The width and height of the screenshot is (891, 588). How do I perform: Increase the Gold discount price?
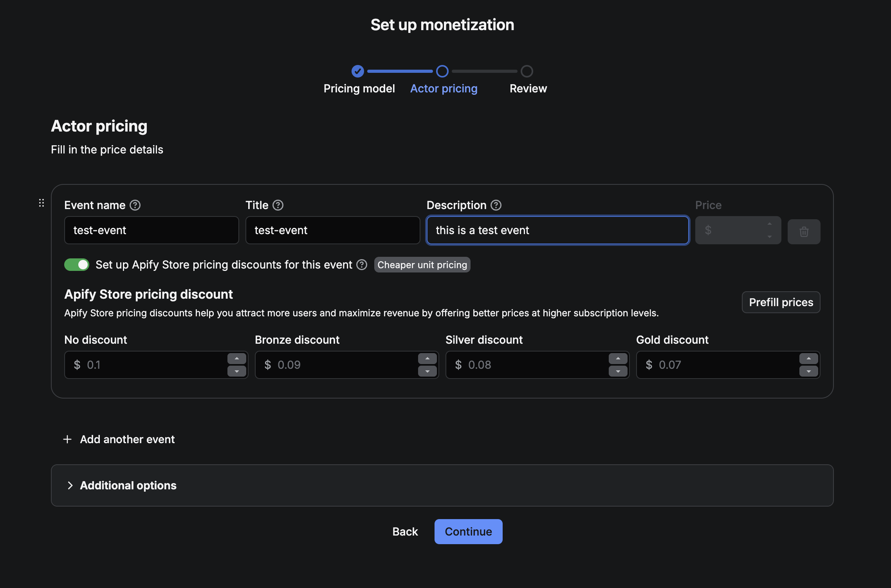808,359
